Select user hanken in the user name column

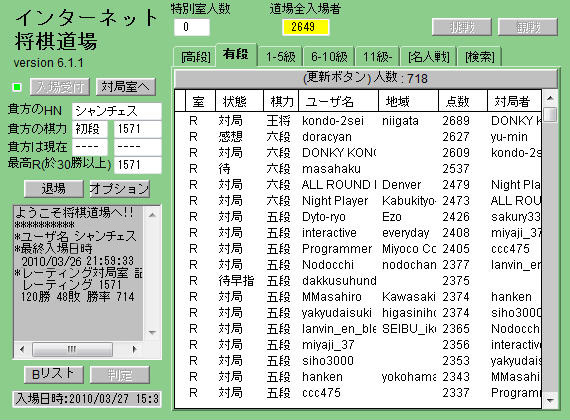pos(322,377)
